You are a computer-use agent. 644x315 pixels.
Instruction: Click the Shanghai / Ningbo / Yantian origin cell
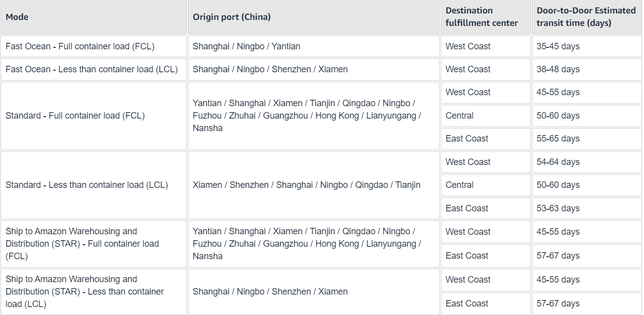pyautogui.click(x=247, y=46)
